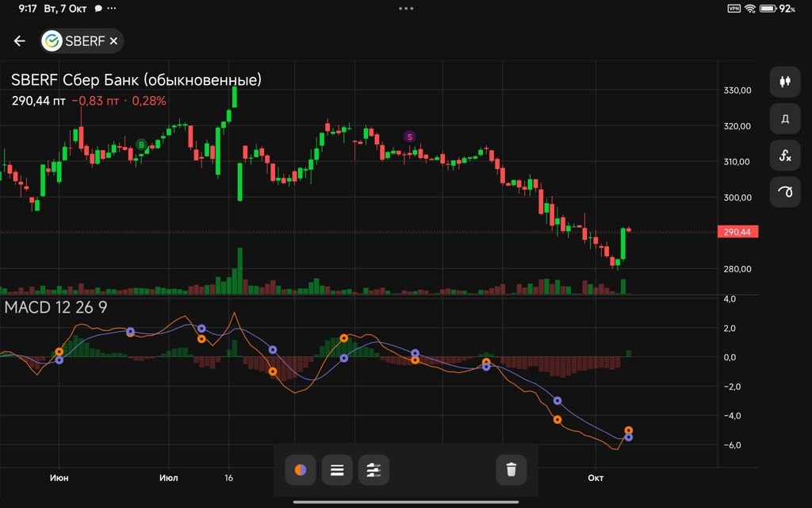Open the indicators (fx) menu
This screenshot has height=508, width=812.
[x=785, y=156]
